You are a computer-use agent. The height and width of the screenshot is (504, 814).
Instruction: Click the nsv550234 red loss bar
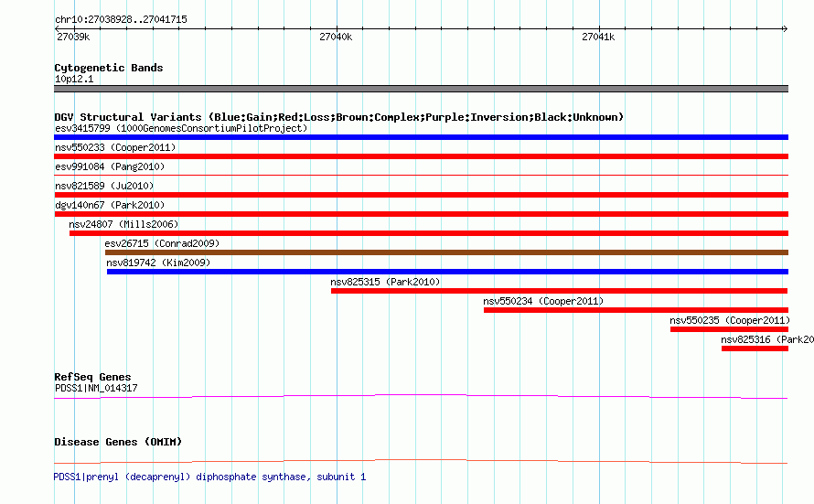tap(636, 310)
